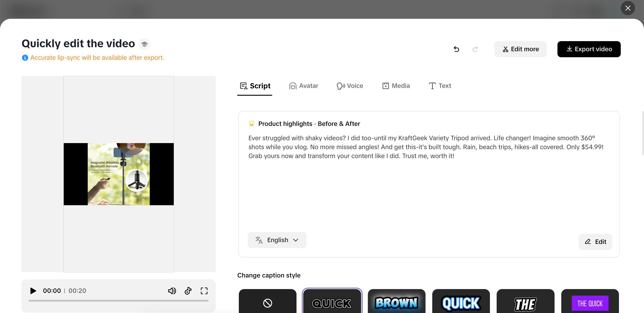Expand the script language selector chevron
The height and width of the screenshot is (313, 644).
pos(296,240)
